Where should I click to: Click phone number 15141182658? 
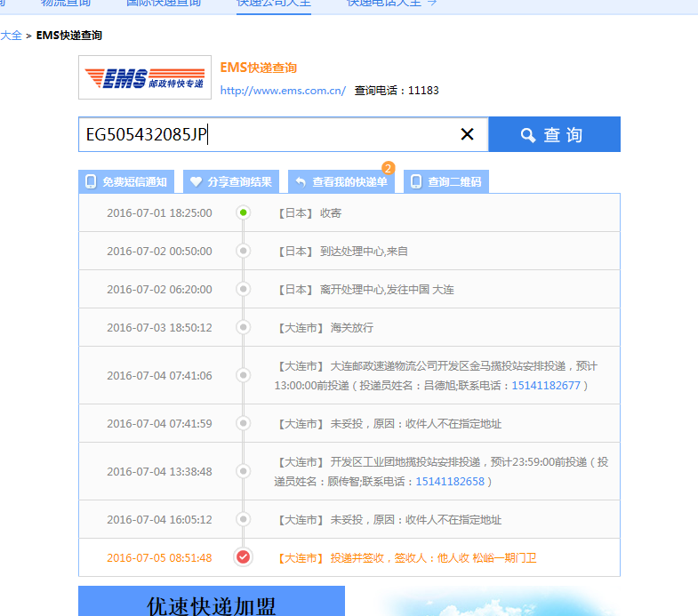(x=450, y=482)
